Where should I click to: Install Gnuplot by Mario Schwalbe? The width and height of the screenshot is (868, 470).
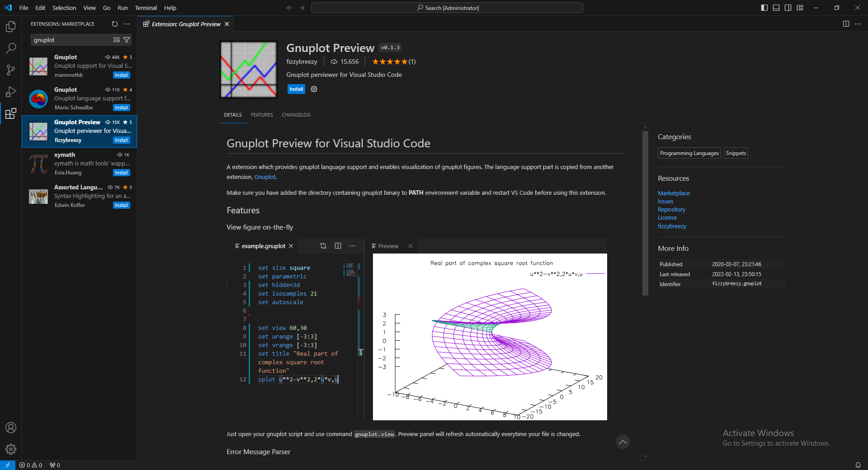point(121,108)
